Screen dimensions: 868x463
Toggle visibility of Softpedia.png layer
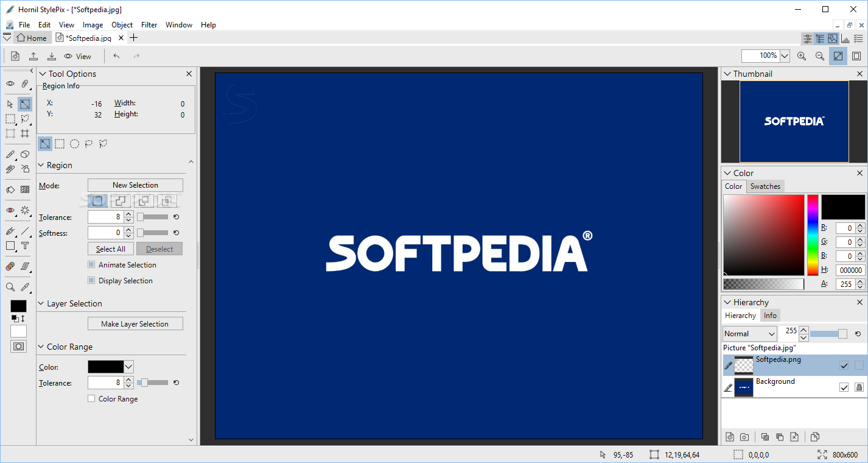(x=844, y=366)
